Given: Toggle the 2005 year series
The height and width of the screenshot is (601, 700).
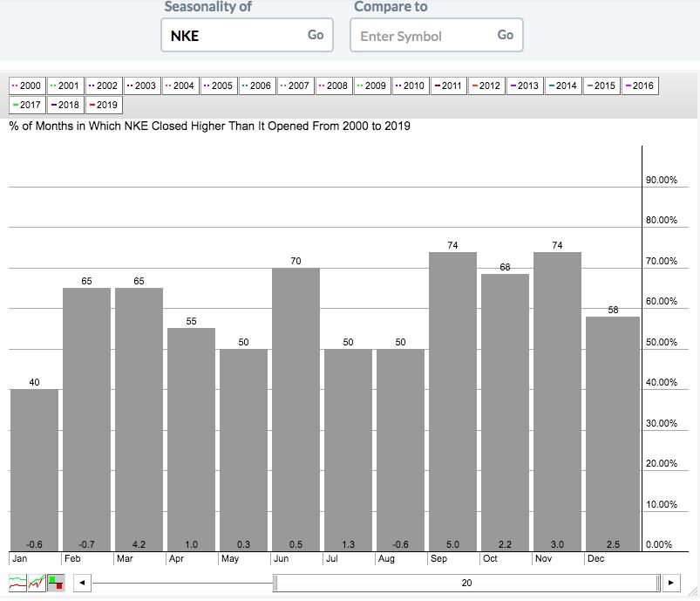Looking at the screenshot, I should tap(219, 85).
